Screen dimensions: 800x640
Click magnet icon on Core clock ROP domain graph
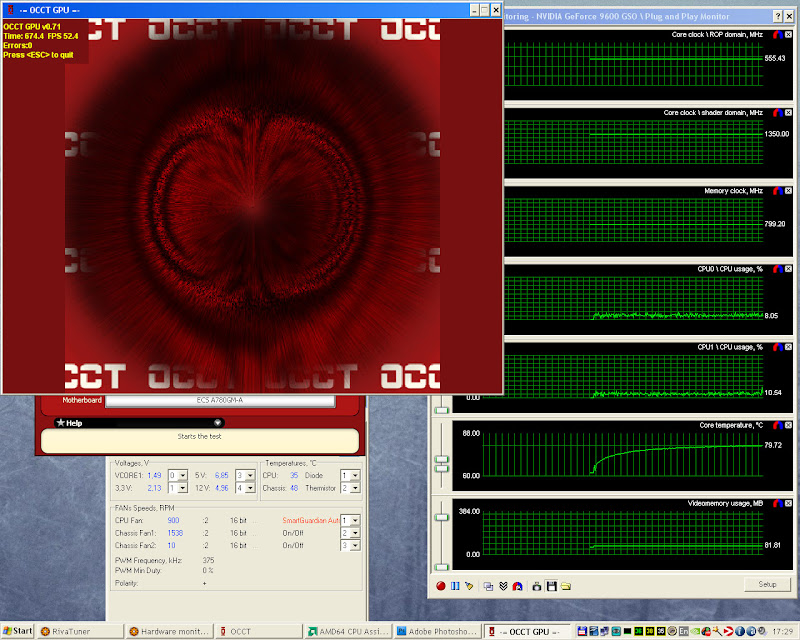[778, 35]
